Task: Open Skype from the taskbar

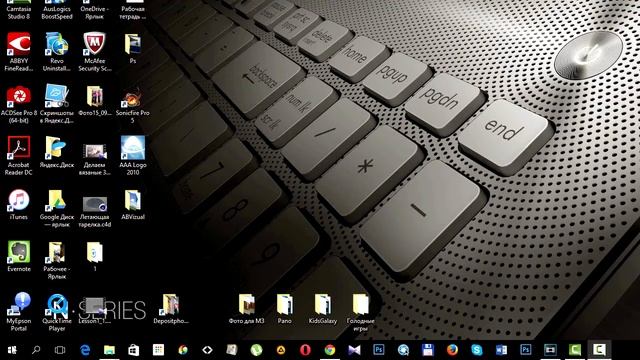Action: pyautogui.click(x=477, y=350)
